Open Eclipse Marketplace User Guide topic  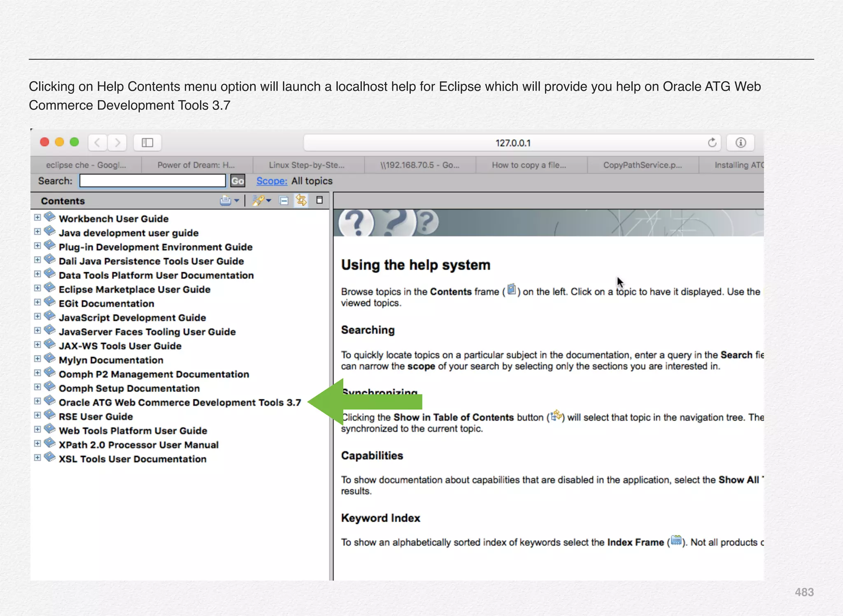click(135, 289)
